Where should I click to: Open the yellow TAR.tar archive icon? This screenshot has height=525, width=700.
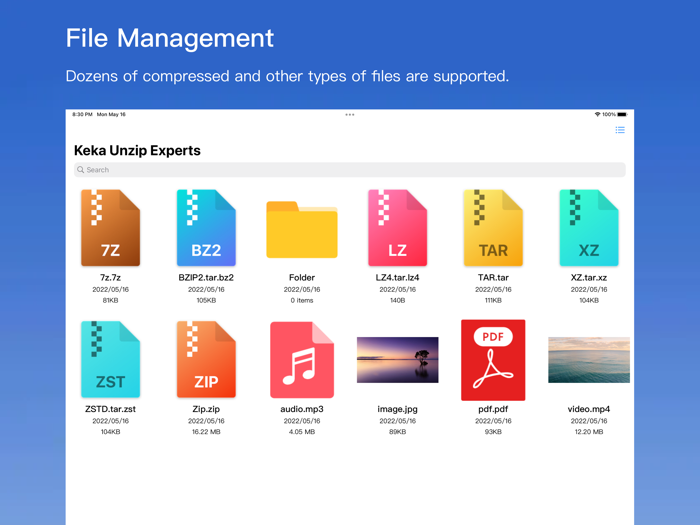[493, 228]
